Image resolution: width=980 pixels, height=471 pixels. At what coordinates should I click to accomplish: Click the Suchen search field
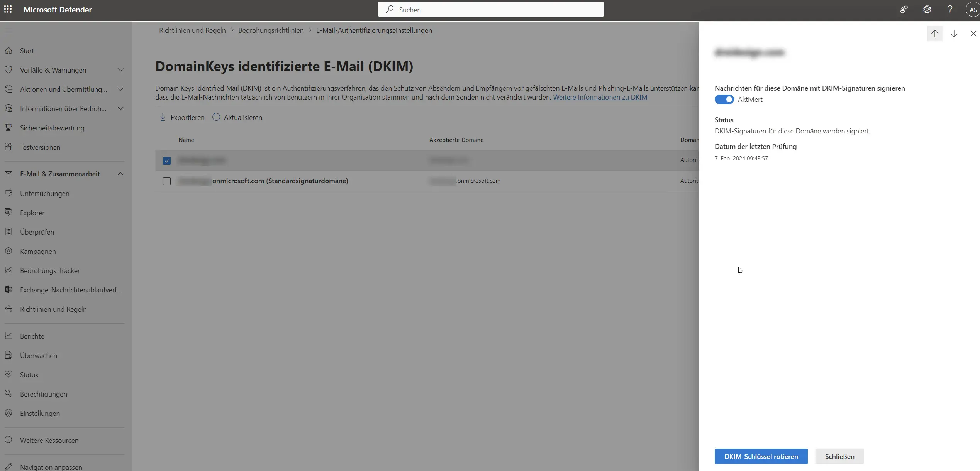(x=491, y=9)
